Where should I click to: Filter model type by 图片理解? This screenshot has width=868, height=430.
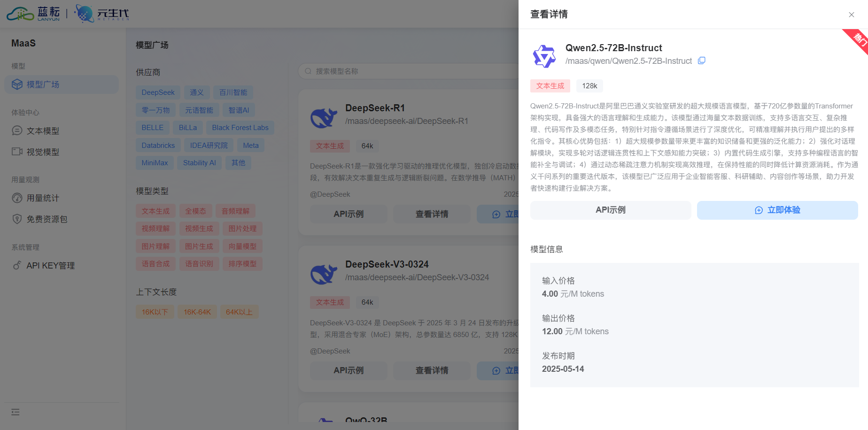point(155,246)
